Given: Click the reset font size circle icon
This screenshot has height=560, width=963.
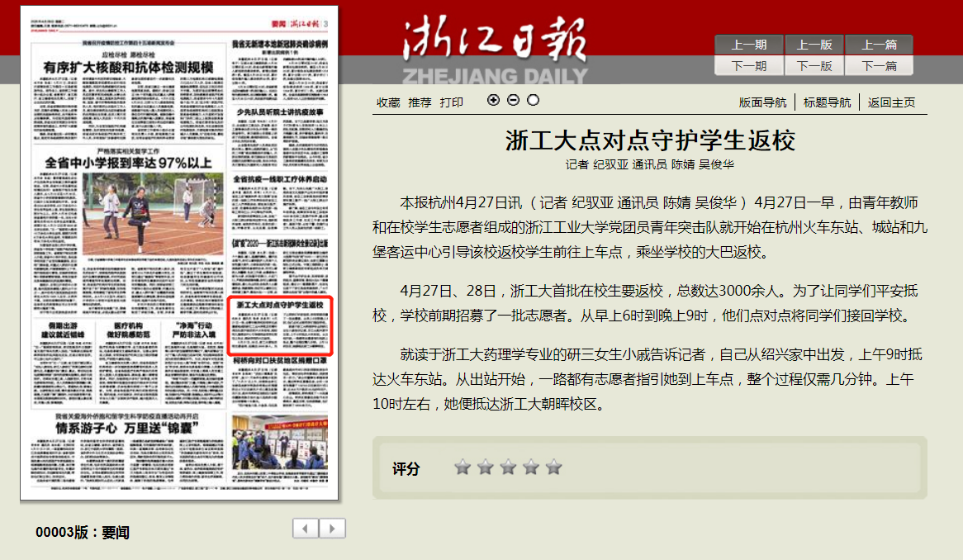Looking at the screenshot, I should [x=533, y=100].
